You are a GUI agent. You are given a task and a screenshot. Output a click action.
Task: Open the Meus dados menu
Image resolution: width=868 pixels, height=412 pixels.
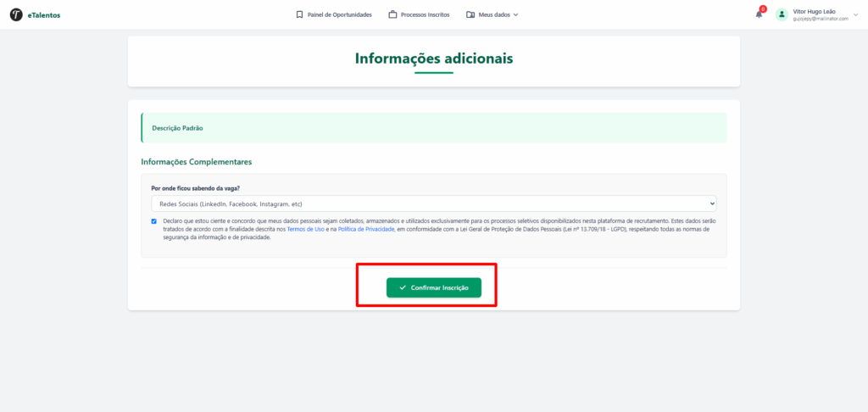click(492, 15)
